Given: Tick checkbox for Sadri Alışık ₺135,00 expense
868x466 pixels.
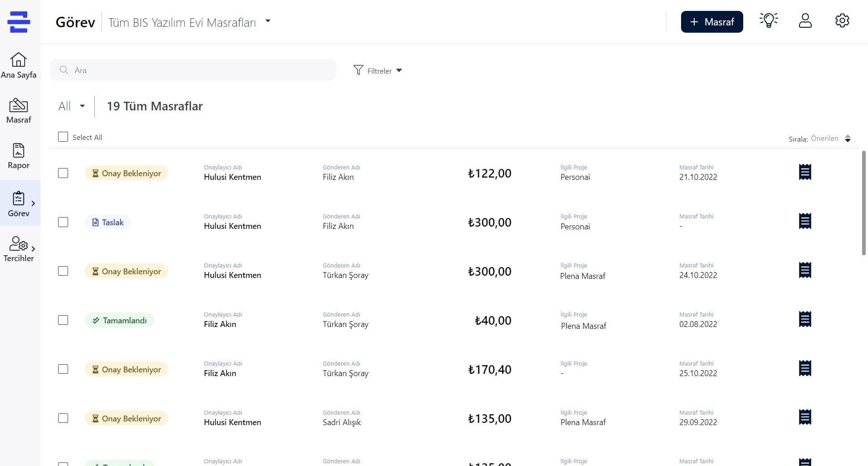Looking at the screenshot, I should pos(63,418).
